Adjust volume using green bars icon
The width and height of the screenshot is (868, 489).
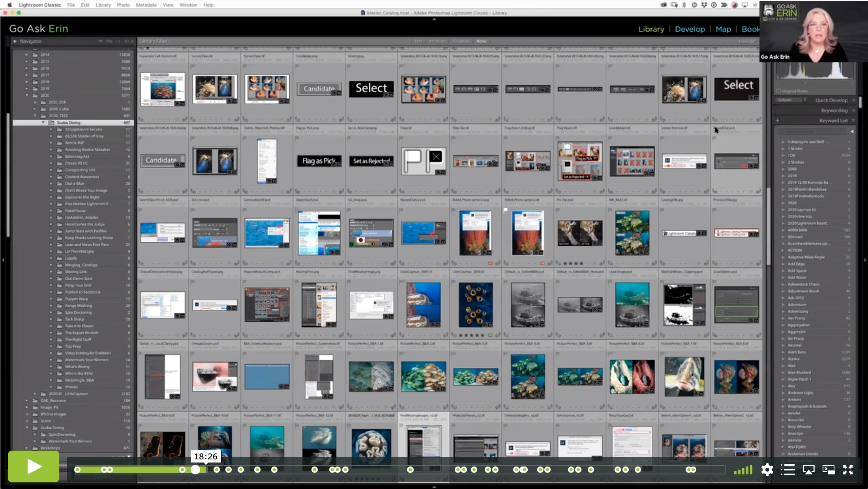click(x=743, y=470)
